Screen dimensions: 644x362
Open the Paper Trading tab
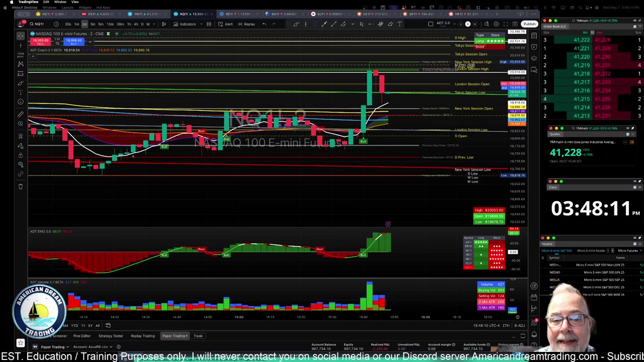(175, 336)
